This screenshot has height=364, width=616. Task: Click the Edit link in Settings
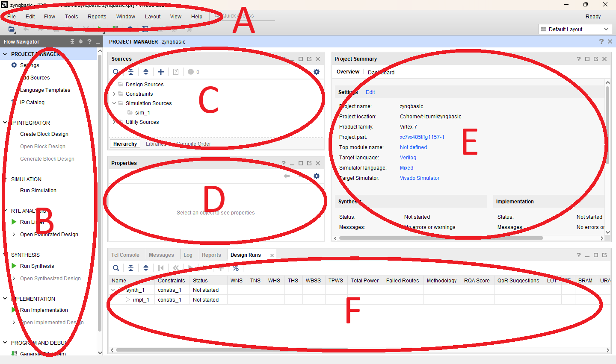[x=370, y=92]
